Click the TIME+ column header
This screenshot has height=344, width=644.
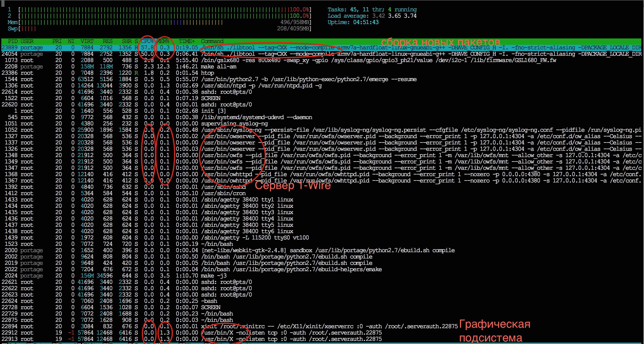click(186, 41)
